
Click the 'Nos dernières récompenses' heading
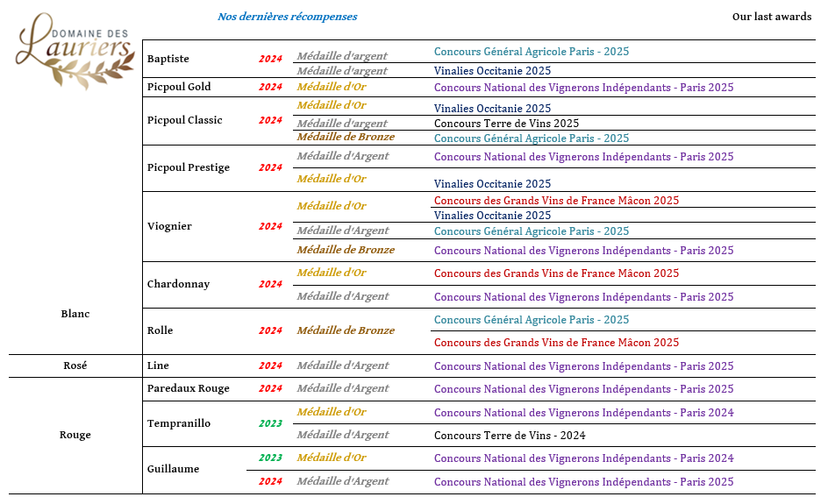coord(287,17)
